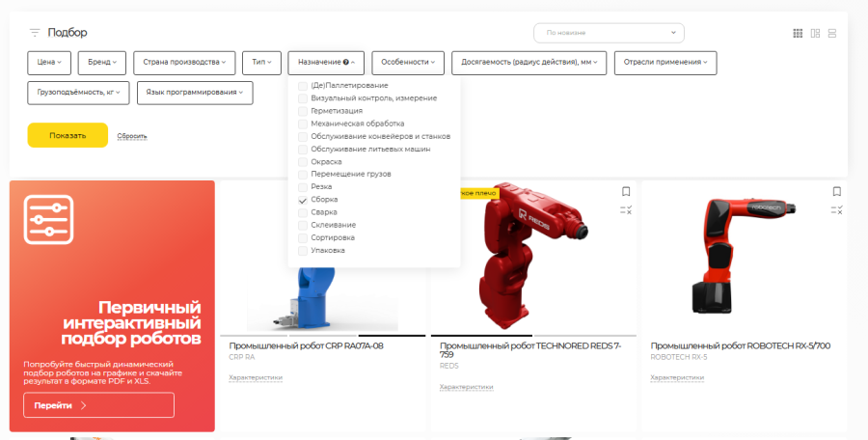This screenshot has height=440, width=868.
Task: Open the Страна производства dropdown
Action: coord(184,63)
